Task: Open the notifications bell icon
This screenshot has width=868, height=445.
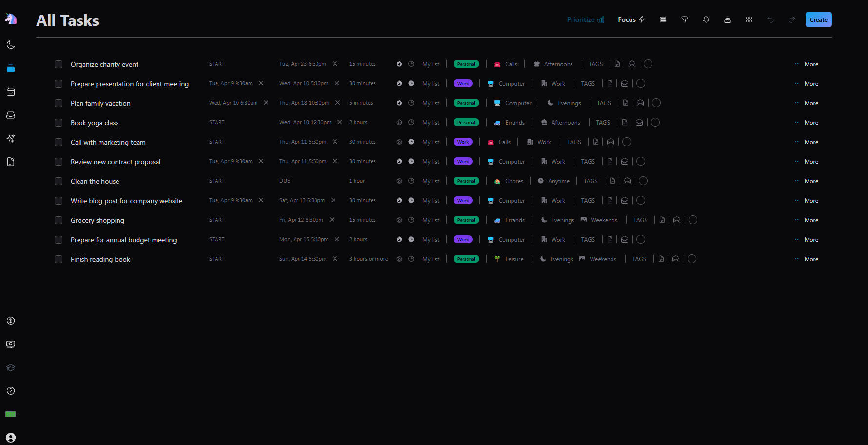Action: click(x=706, y=19)
